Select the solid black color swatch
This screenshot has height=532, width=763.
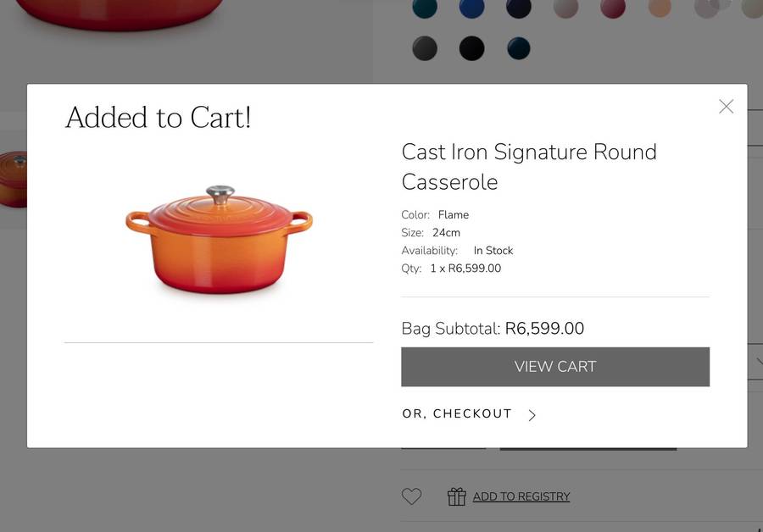pyautogui.click(x=471, y=48)
